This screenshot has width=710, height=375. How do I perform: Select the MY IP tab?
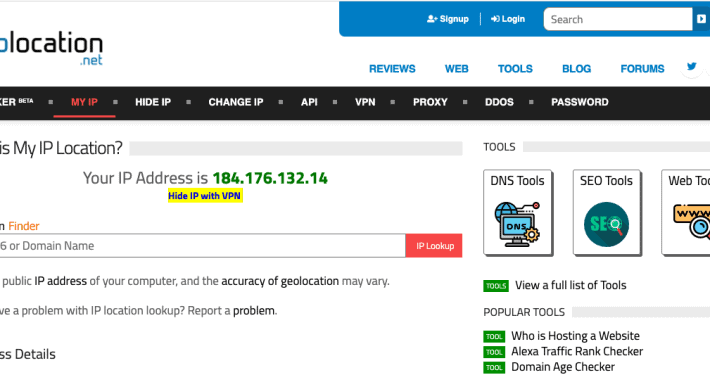coord(84,102)
